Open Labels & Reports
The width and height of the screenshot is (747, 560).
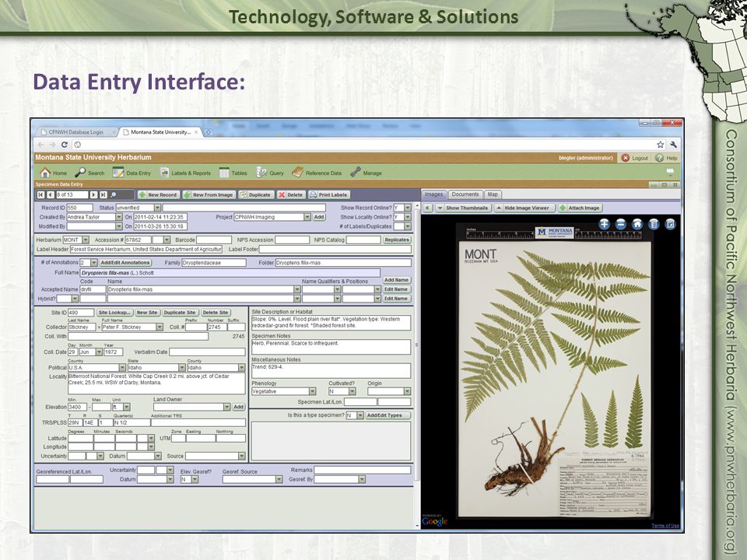click(185, 173)
